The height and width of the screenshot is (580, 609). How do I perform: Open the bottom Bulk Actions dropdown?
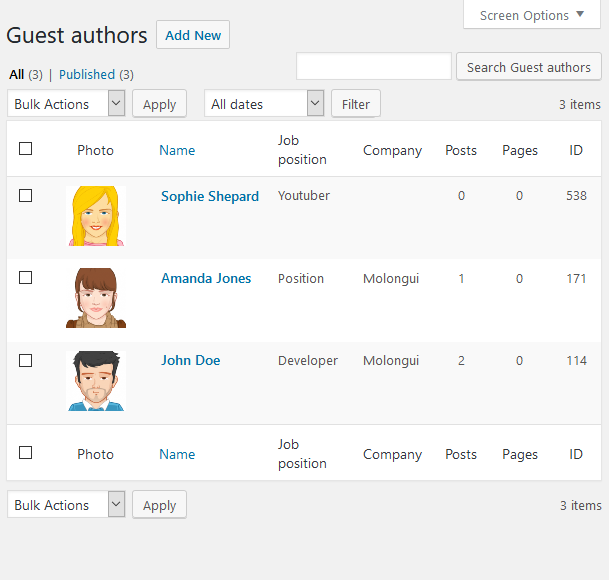tap(66, 505)
